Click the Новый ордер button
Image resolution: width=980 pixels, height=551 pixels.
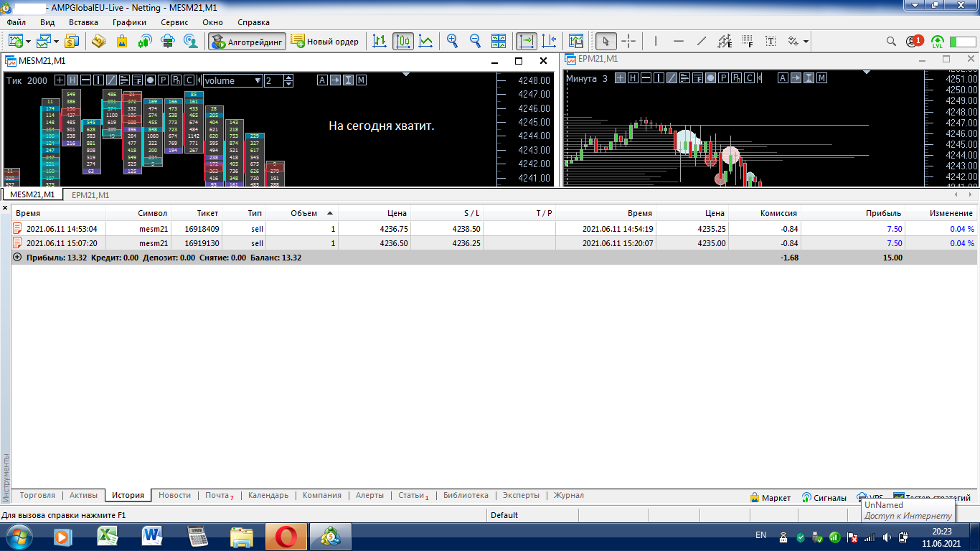coord(325,41)
